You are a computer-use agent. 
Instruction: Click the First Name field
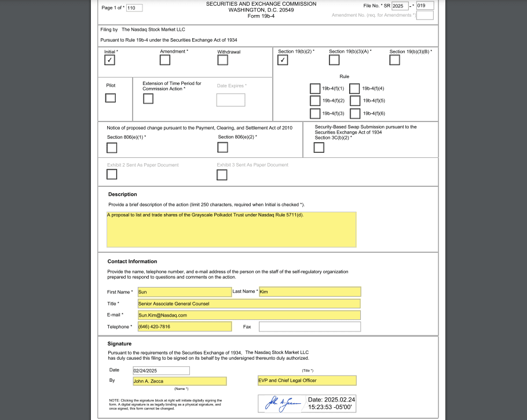tap(185, 292)
